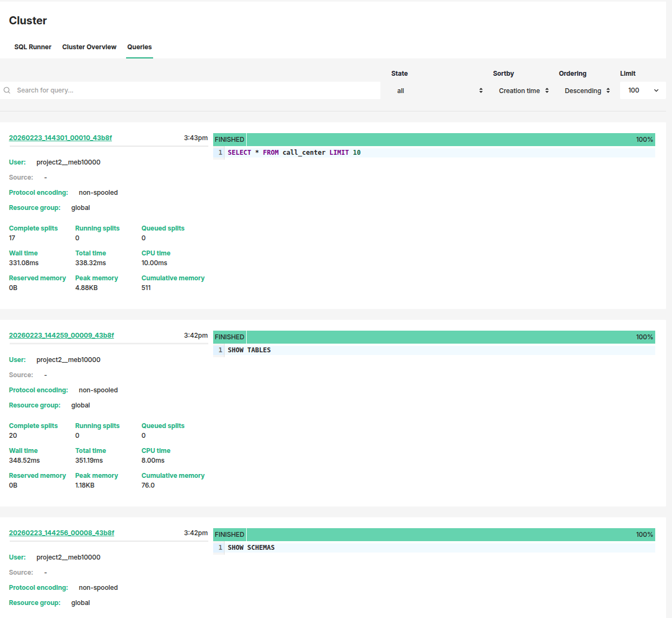Screen dimensions: 672x618
Task: Click the magnifier icon in search bar
Action: [x=7, y=90]
